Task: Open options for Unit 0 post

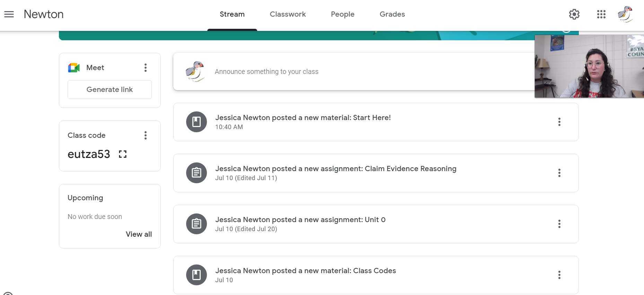Action: point(559,224)
